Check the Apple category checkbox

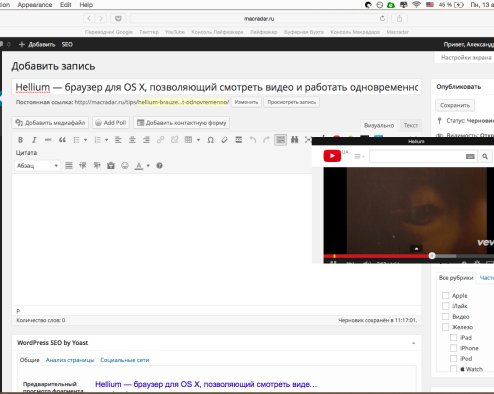[x=445, y=295]
